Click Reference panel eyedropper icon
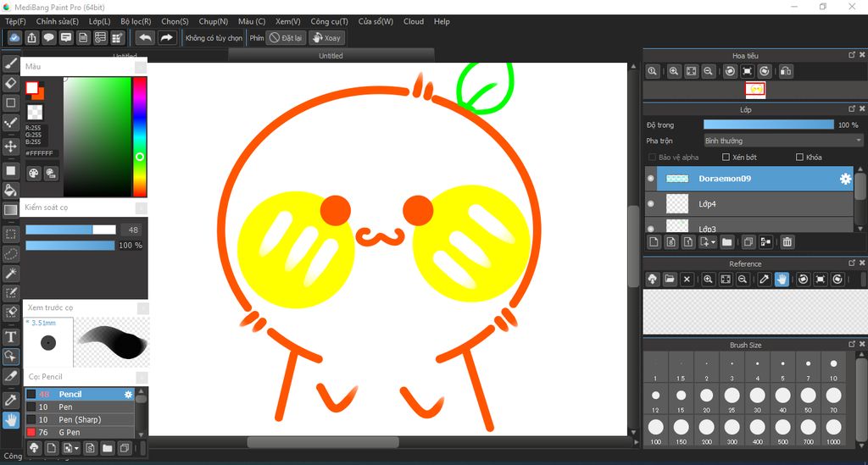Viewport: 868px width, 465px height. point(765,280)
